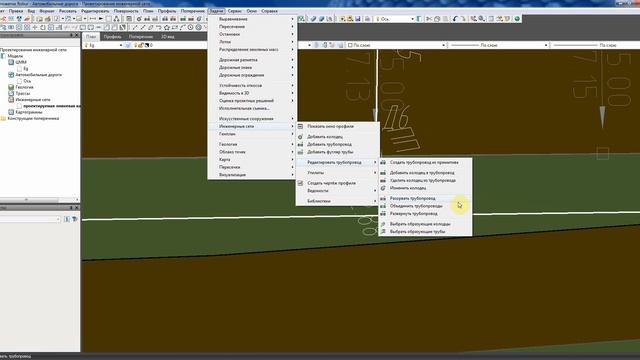Viewport: 640px width, 360px height.
Task: Click icon beside Объединить трубопроводы
Action: point(383,206)
